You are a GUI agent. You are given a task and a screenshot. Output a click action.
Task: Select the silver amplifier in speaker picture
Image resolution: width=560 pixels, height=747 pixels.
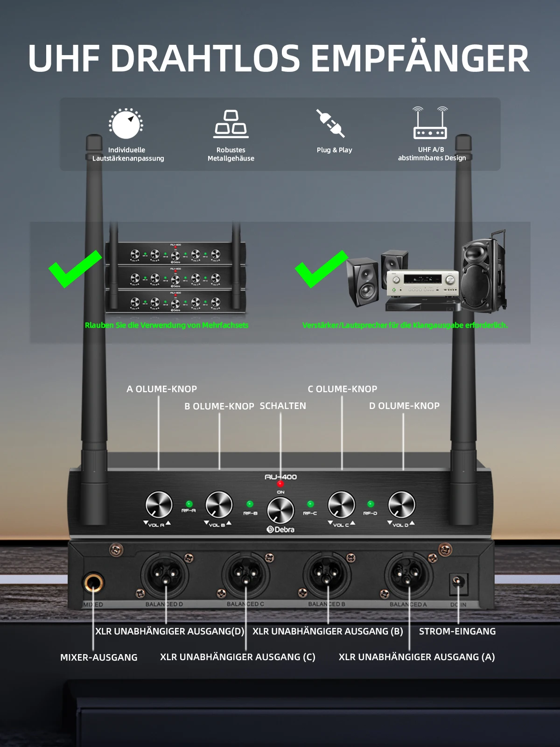[422, 282]
